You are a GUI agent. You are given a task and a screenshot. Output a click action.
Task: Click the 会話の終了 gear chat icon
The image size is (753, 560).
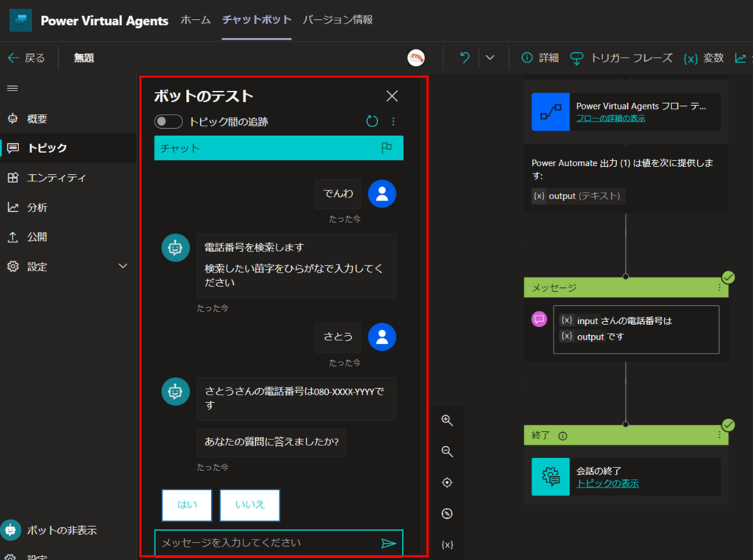coord(550,476)
